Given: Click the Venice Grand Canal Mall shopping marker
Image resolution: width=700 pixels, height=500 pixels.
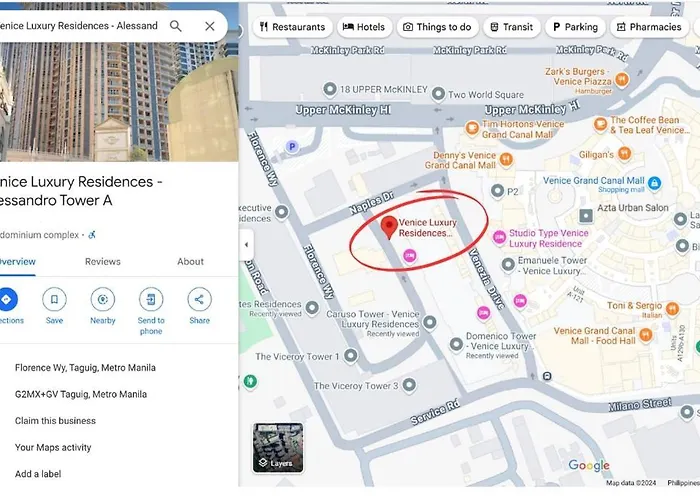Looking at the screenshot, I should tap(654, 183).
